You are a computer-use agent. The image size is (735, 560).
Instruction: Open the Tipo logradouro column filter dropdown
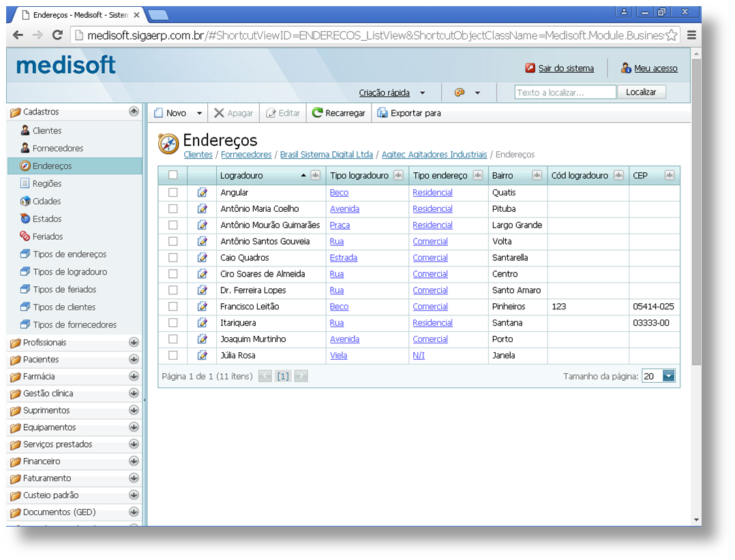pos(398,175)
